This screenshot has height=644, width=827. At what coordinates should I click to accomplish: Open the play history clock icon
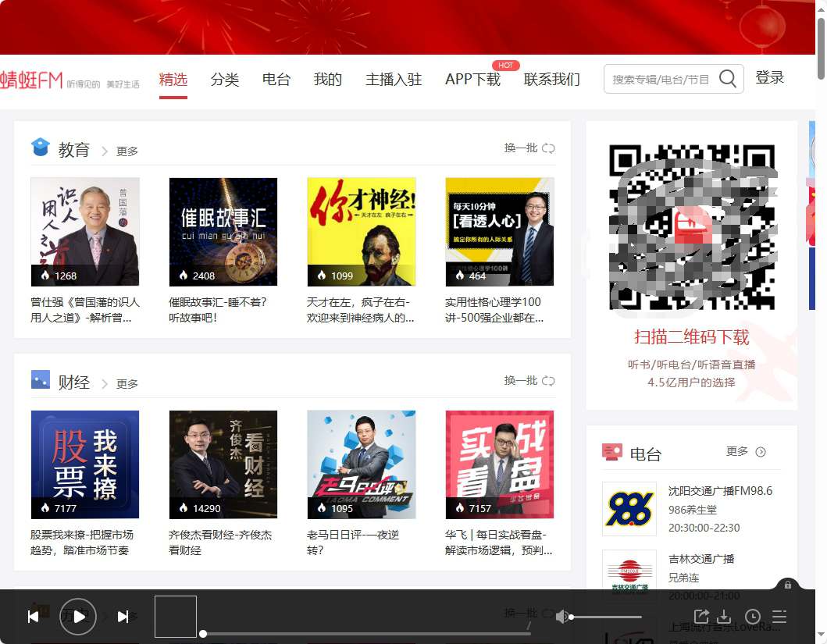click(x=753, y=617)
